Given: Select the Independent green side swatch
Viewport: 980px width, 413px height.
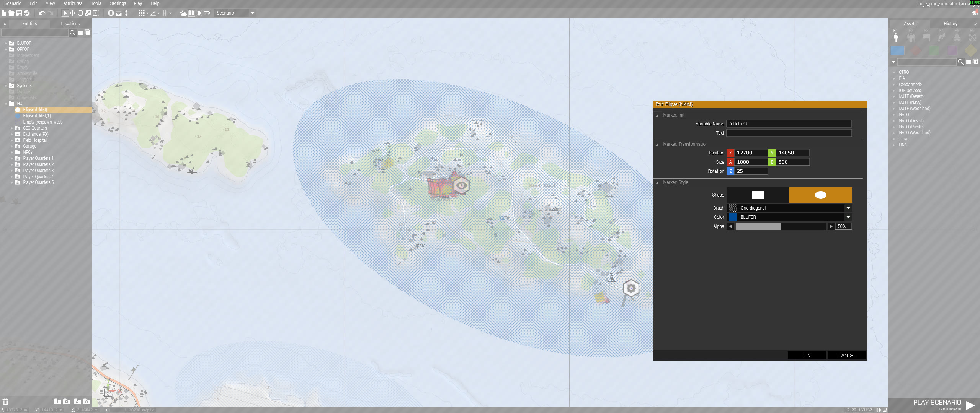Looking at the screenshot, I should (x=934, y=50).
